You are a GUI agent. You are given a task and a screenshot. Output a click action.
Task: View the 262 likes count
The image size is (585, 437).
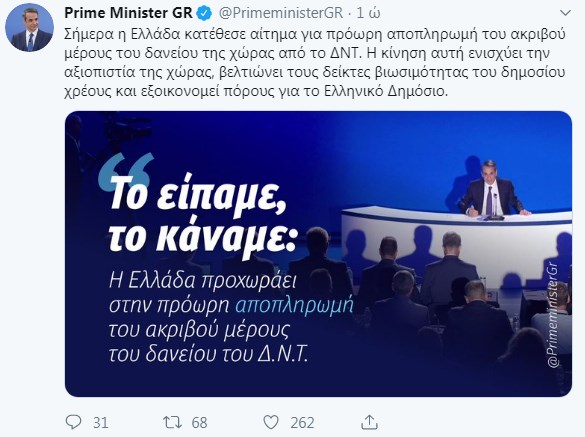click(302, 423)
